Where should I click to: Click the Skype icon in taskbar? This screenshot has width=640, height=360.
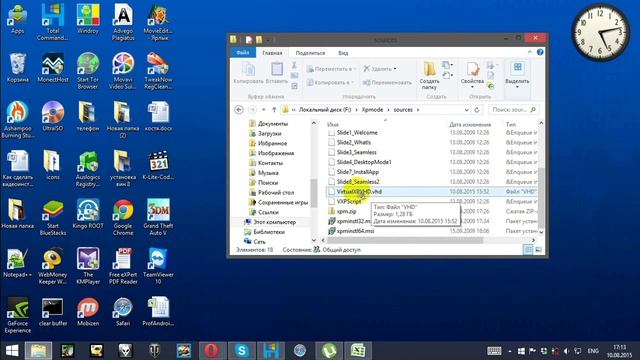click(242, 351)
